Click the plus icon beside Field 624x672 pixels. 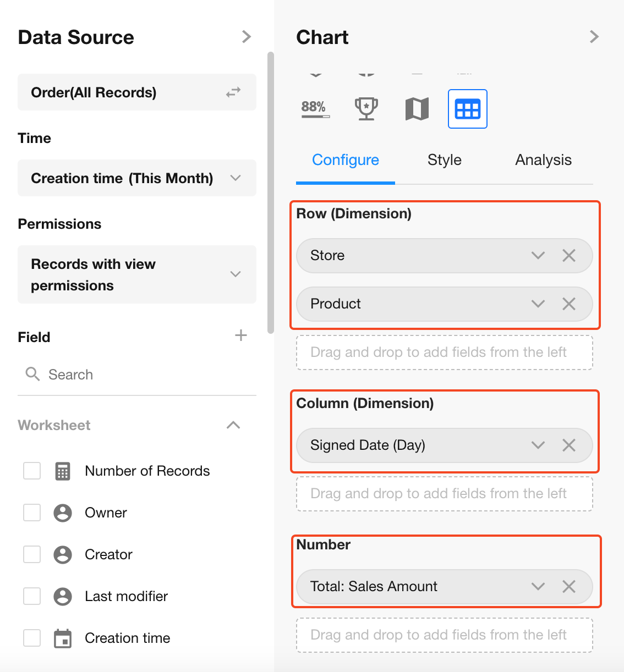[241, 335]
